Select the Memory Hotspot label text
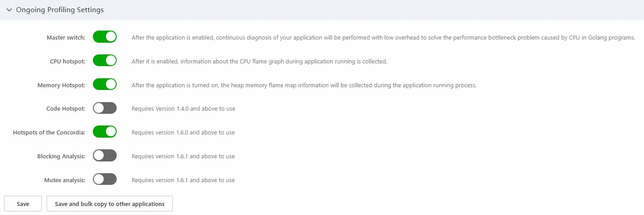This screenshot has width=644, height=215. 61,85
